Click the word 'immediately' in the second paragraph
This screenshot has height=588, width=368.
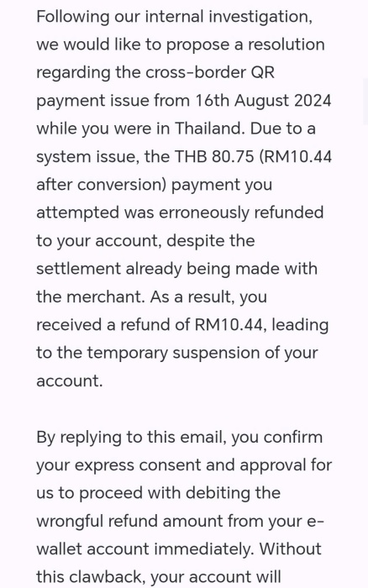(x=203, y=549)
